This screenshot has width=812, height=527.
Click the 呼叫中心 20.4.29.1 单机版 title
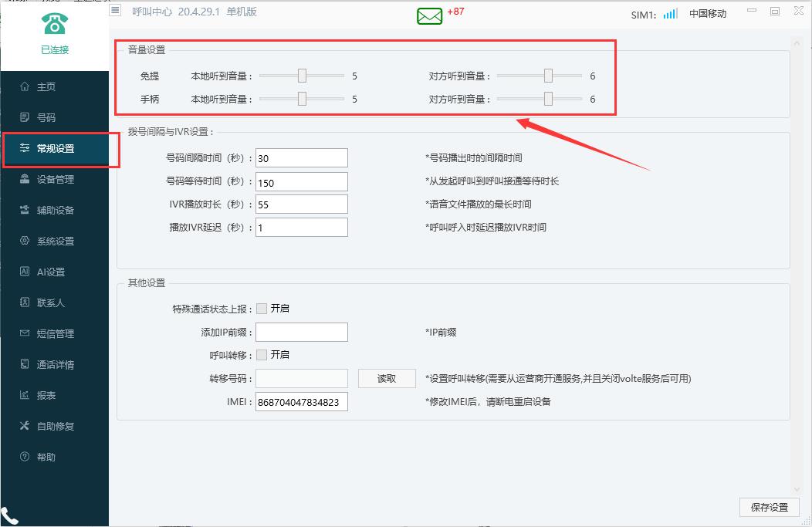(195, 12)
